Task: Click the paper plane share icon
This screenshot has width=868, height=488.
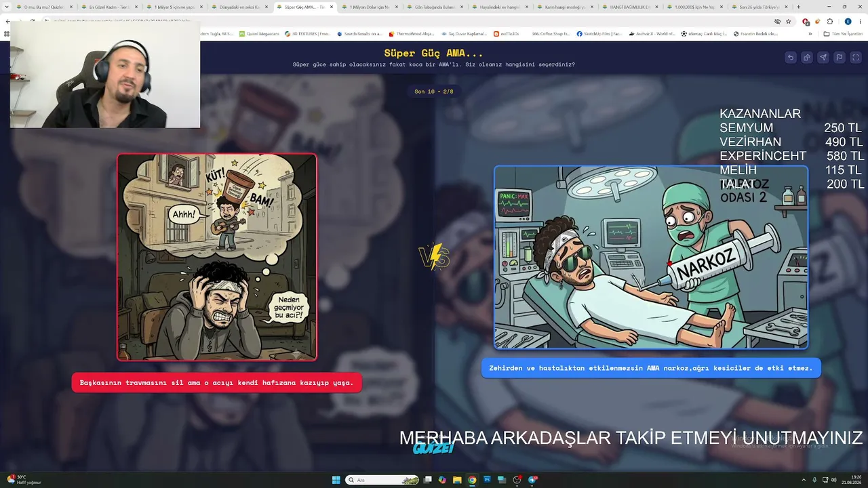Action: 823,58
